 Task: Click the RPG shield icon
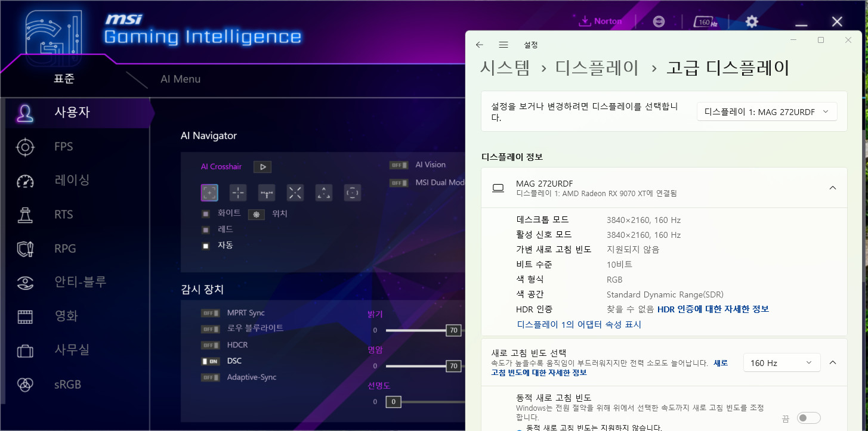click(x=25, y=249)
